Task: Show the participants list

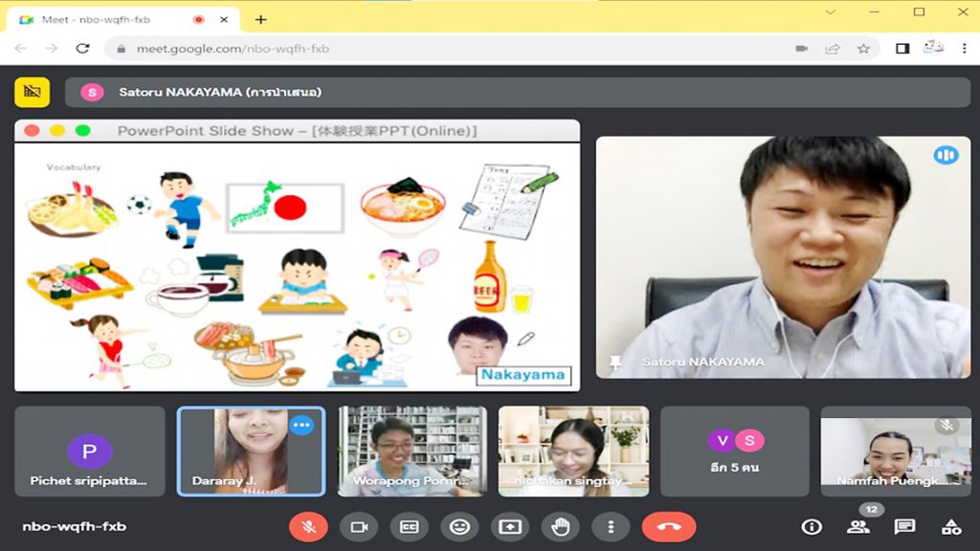Action: (x=858, y=526)
